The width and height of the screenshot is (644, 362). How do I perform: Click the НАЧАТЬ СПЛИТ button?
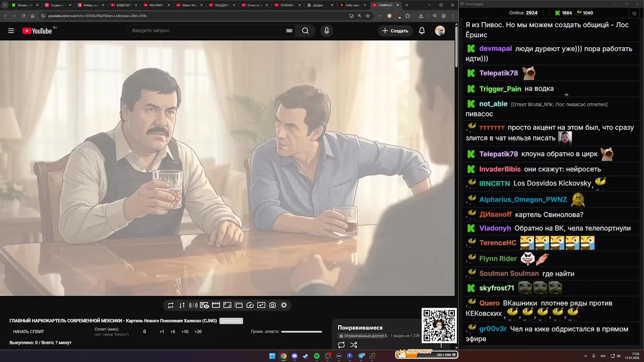pyautogui.click(x=29, y=332)
